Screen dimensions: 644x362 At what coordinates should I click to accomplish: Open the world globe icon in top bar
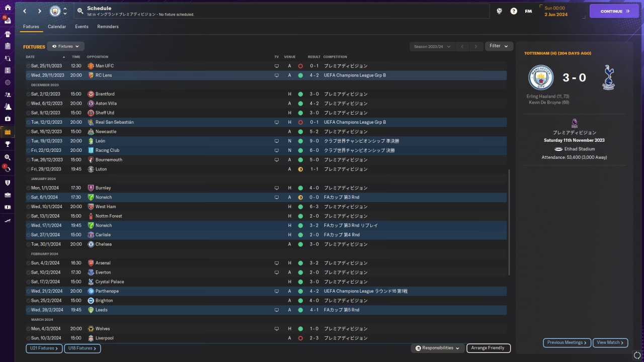[x=499, y=11]
